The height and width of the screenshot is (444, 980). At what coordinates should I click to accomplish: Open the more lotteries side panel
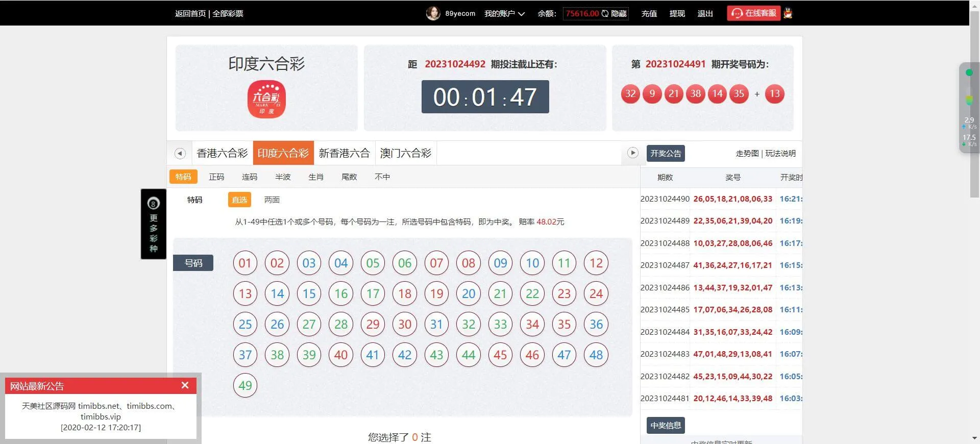point(153,224)
